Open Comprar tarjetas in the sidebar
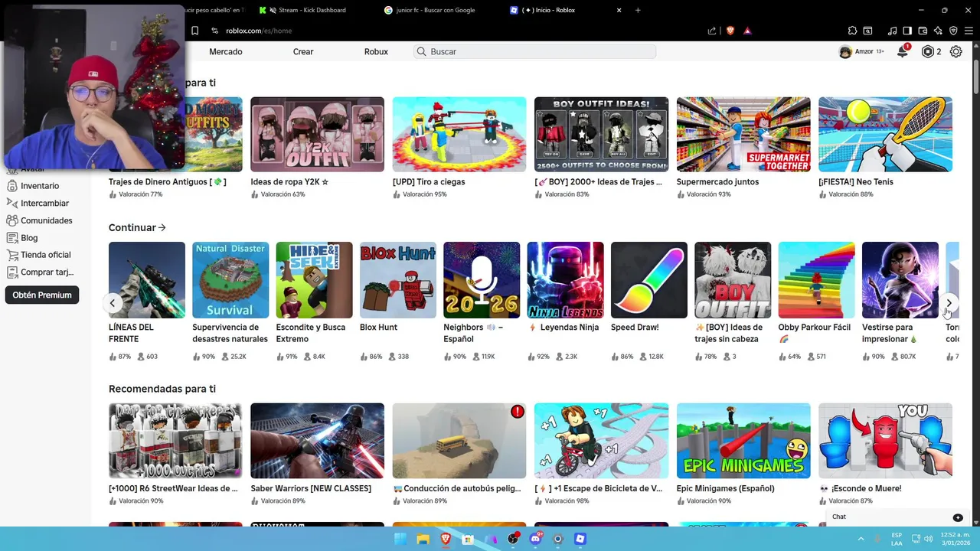 coord(40,272)
